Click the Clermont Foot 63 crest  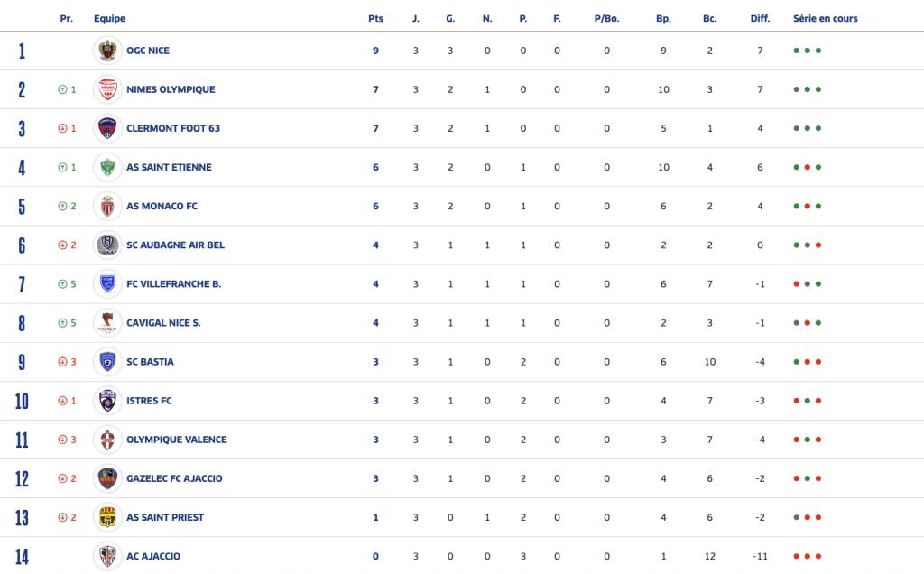click(107, 128)
